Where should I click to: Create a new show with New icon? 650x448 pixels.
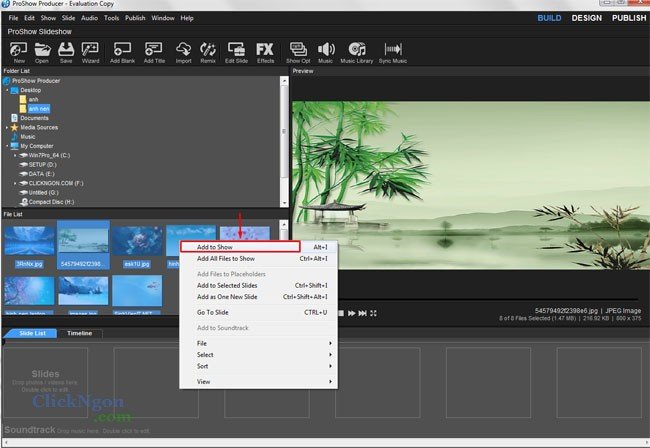click(19, 53)
